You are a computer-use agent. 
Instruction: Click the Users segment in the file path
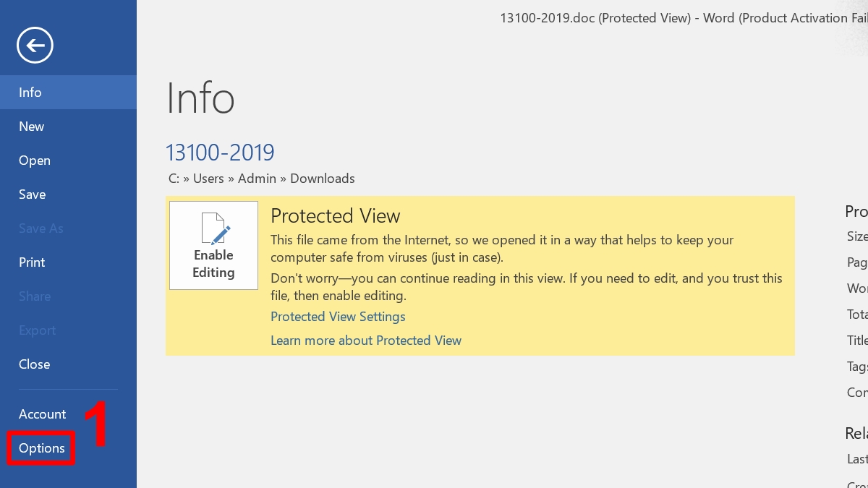coord(210,178)
